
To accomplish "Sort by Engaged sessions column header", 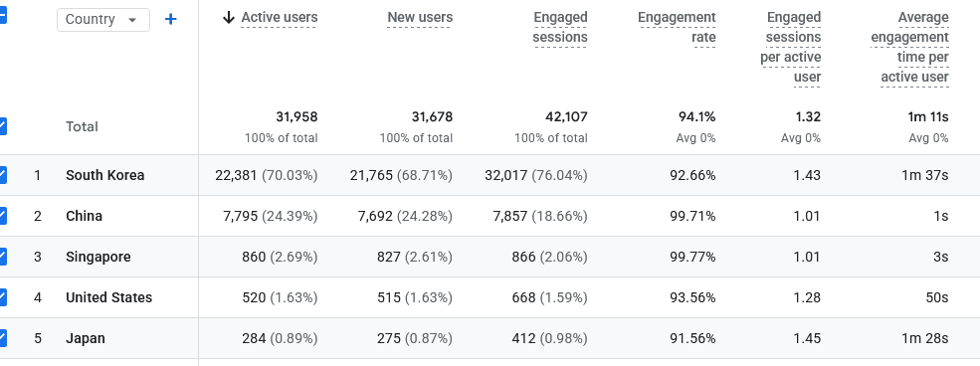I will coord(560,28).
